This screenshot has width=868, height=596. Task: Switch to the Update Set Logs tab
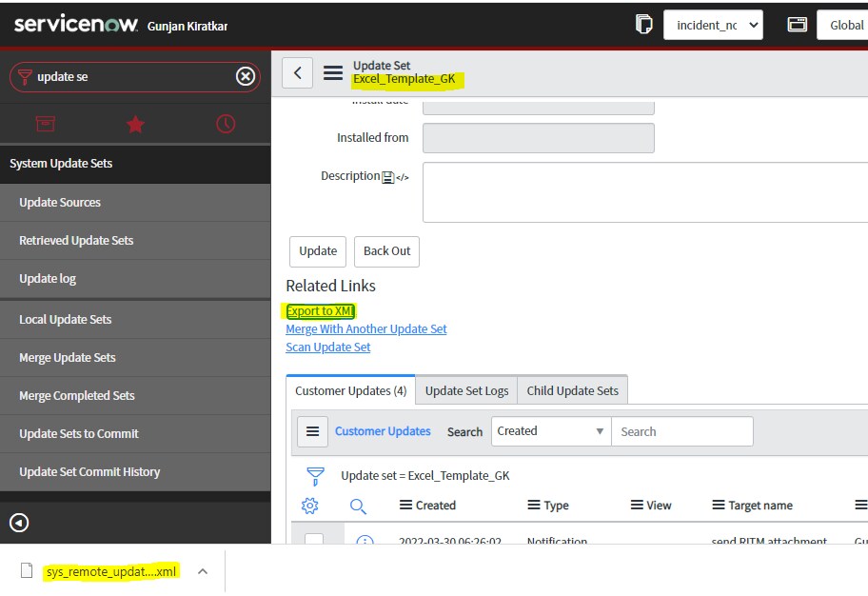[x=466, y=390]
